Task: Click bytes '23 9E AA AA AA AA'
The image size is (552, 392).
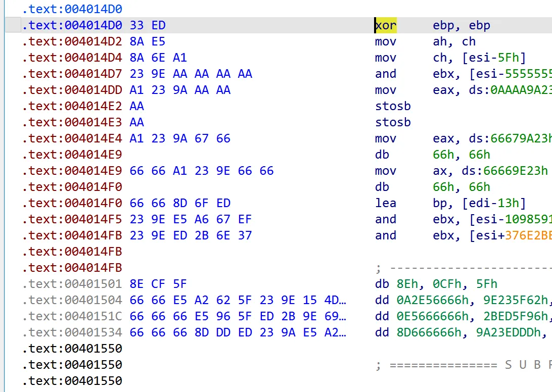Action: (x=191, y=74)
